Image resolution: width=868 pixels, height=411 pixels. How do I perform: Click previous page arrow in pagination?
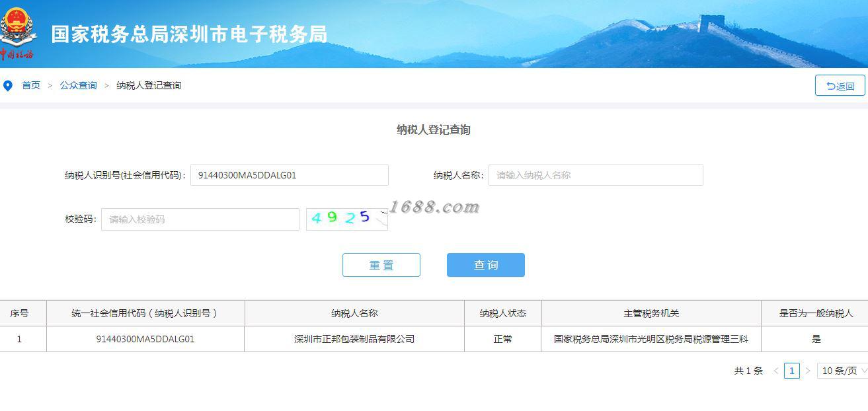pos(776,371)
